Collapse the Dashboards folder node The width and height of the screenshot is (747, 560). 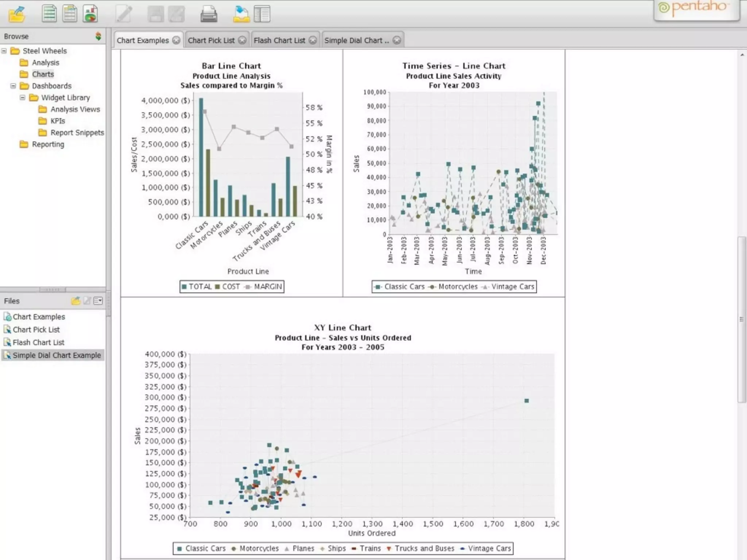coord(13,86)
